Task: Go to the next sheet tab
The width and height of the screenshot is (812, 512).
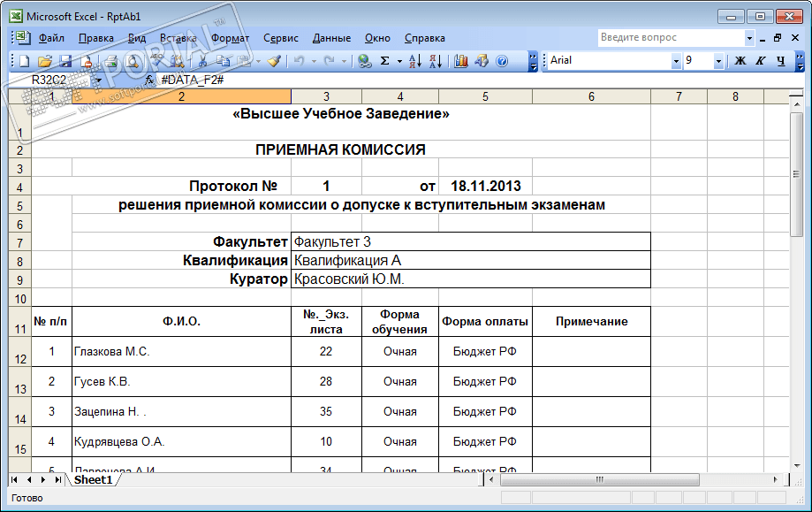Action: [x=43, y=480]
